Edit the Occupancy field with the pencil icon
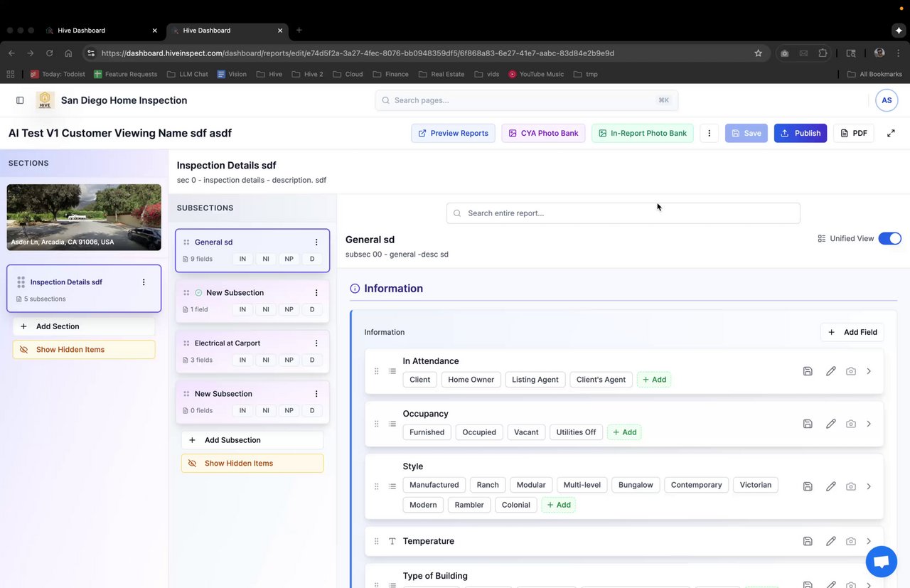The width and height of the screenshot is (910, 588). pyautogui.click(x=830, y=424)
